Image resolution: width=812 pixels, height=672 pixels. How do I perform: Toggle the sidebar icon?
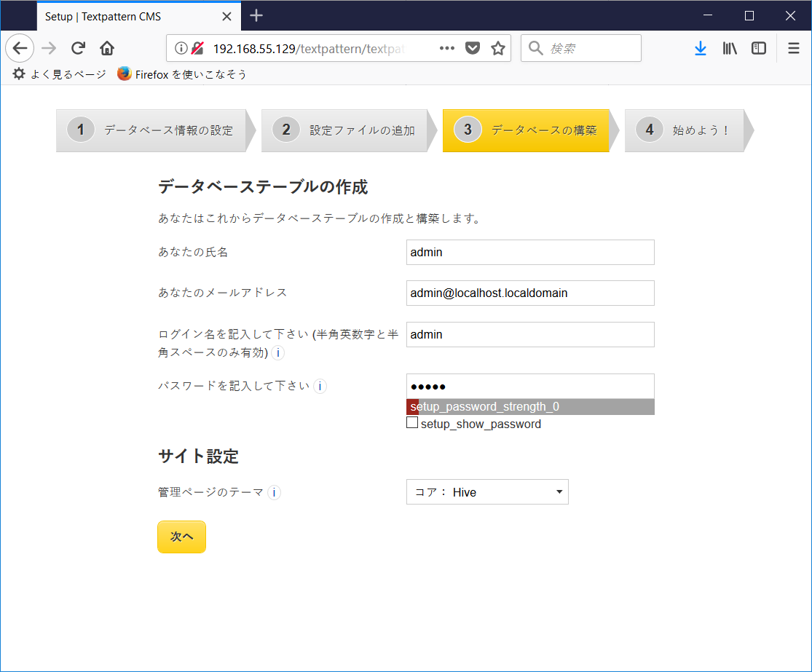(758, 48)
